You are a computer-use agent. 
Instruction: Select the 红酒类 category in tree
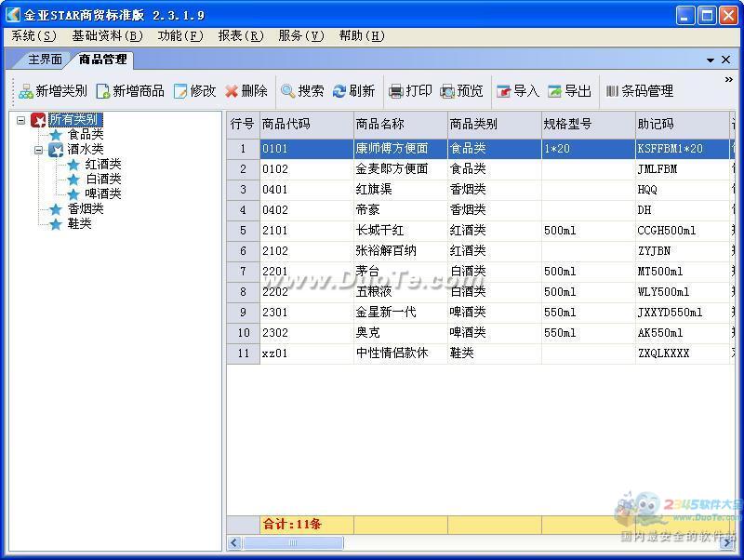point(103,165)
